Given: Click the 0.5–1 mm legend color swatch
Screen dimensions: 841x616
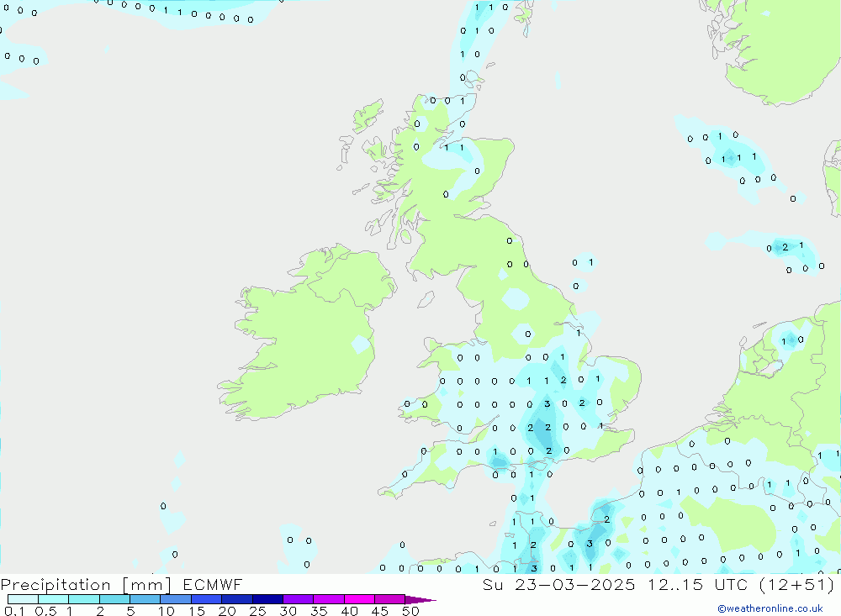Looking at the screenshot, I should coord(54,599).
